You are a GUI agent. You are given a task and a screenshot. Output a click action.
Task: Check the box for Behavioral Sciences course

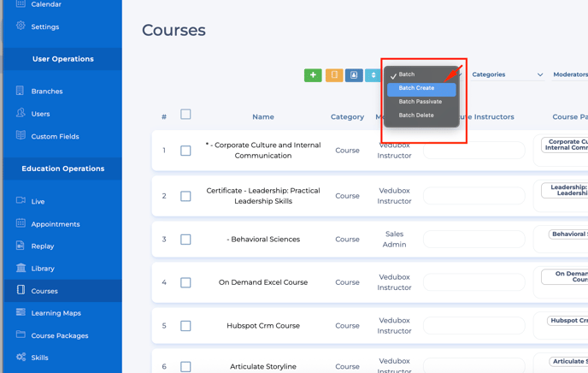tap(185, 240)
